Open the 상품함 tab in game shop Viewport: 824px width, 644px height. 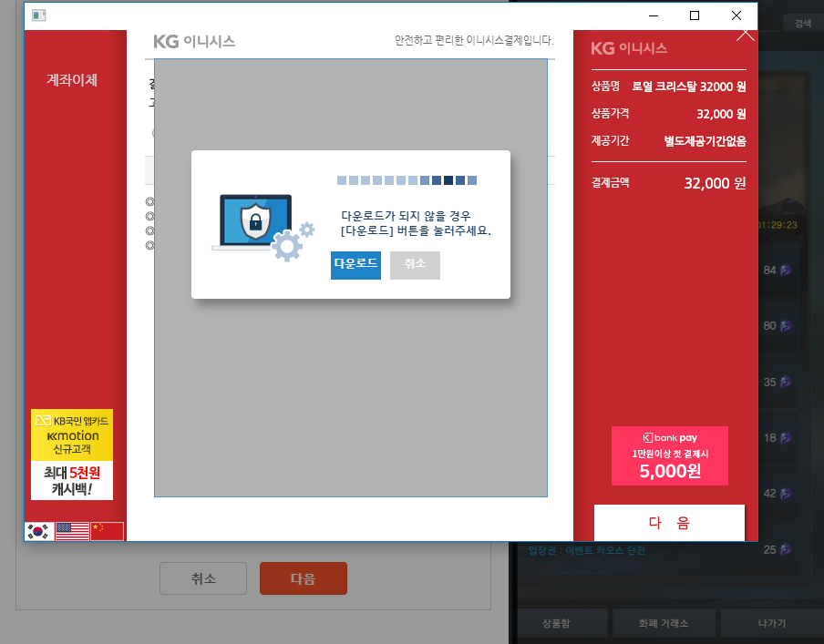click(561, 624)
